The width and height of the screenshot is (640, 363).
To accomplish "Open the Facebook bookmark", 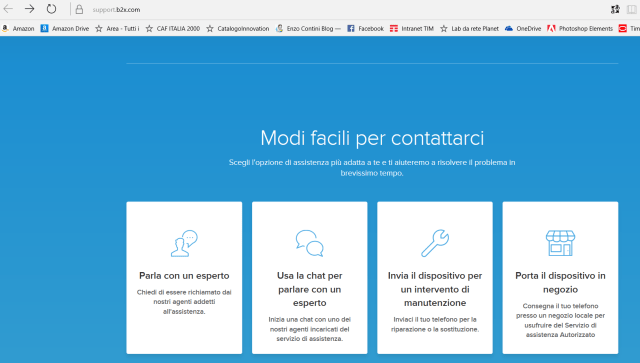I will [365, 29].
